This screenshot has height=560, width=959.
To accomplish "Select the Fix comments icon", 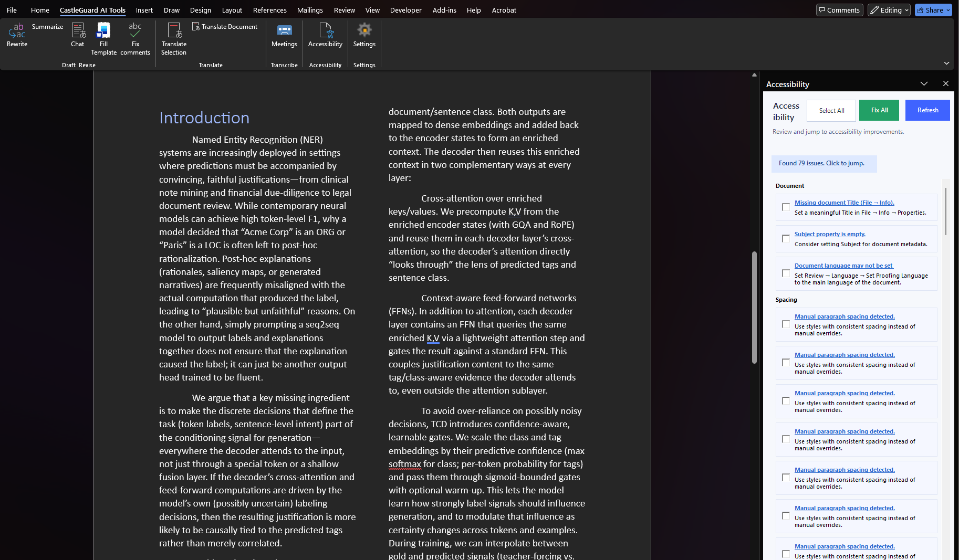I will (x=135, y=31).
